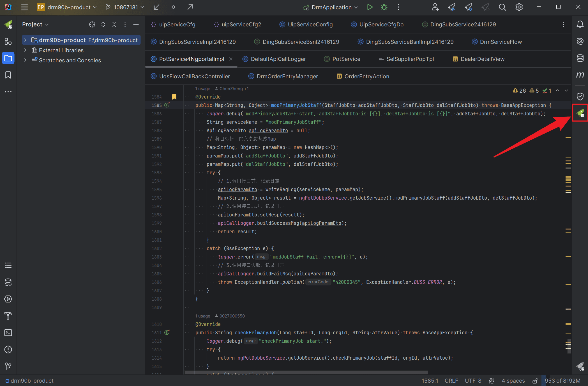Toggle read-only lock icon in status bar
Viewport: 588px width, 386px height.
point(535,381)
